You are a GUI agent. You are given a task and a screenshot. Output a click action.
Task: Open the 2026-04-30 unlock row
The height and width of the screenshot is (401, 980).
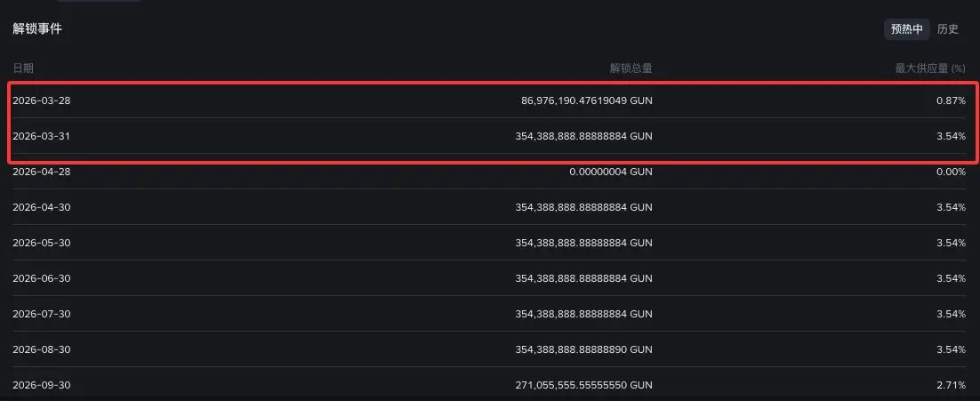pos(489,207)
